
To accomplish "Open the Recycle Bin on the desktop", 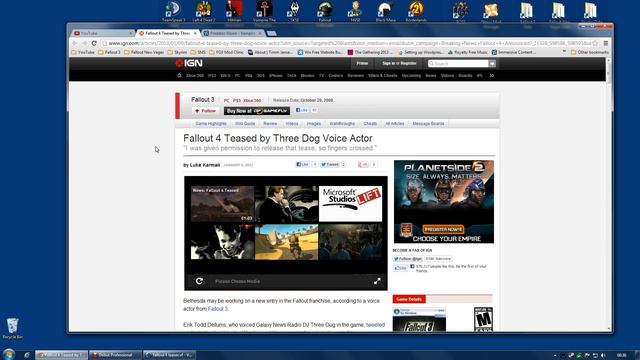I will pos(13,328).
